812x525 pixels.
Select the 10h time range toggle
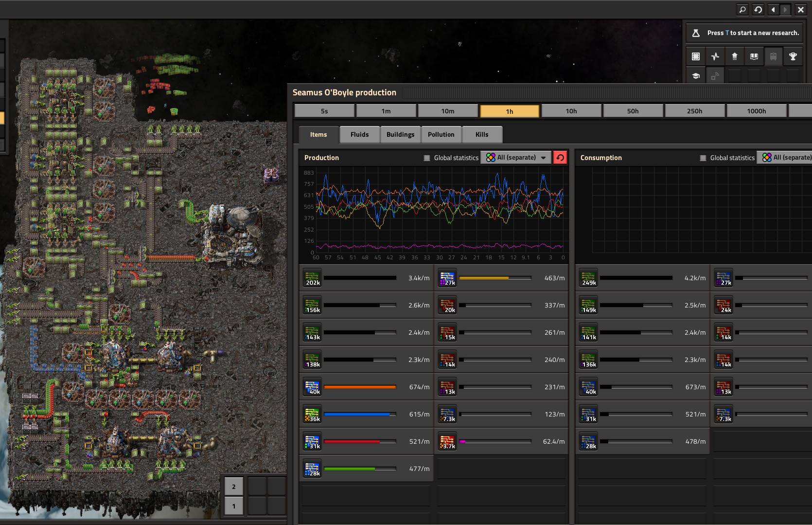(x=571, y=111)
